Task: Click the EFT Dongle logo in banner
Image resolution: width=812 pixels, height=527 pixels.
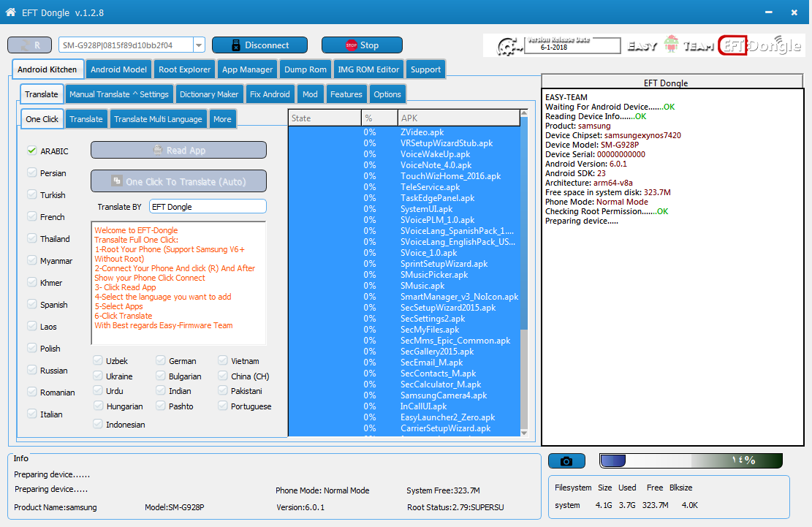Action: [759, 45]
